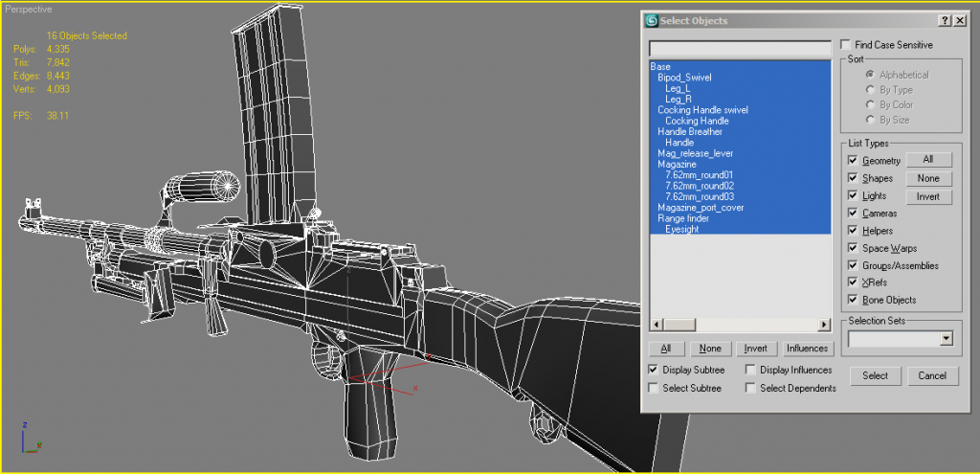This screenshot has width=980, height=474.
Task: Choose the By Type sort option
Action: coord(870,90)
